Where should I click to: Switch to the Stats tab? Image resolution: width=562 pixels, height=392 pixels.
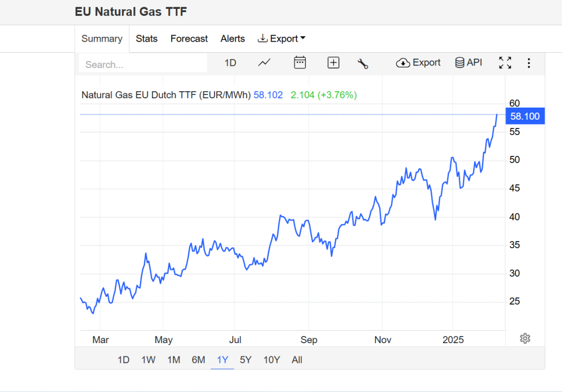[x=147, y=38]
